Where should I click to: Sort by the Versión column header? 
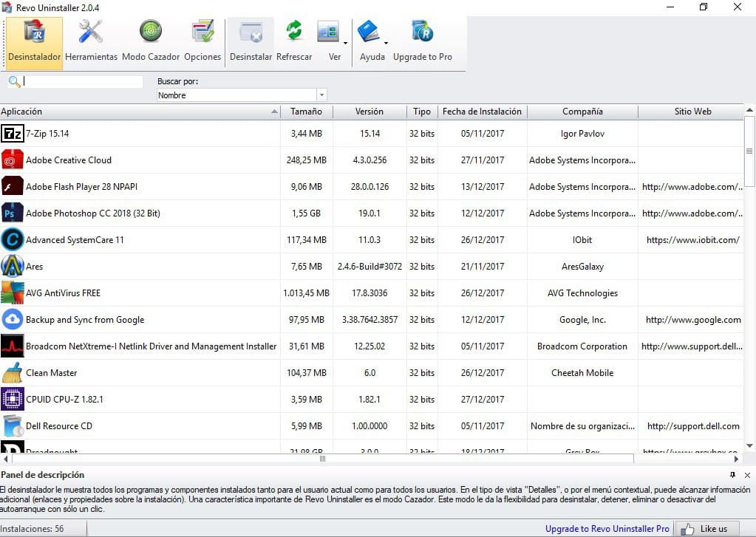tap(370, 112)
